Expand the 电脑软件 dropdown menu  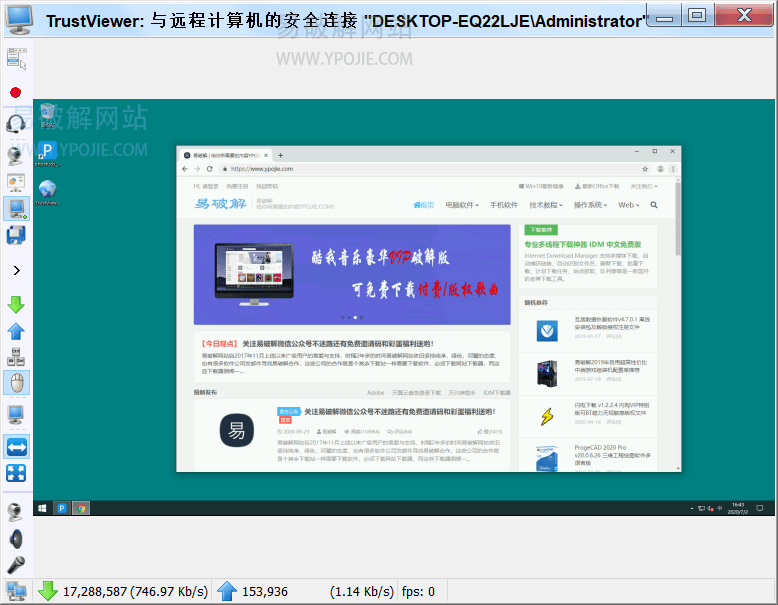point(462,205)
